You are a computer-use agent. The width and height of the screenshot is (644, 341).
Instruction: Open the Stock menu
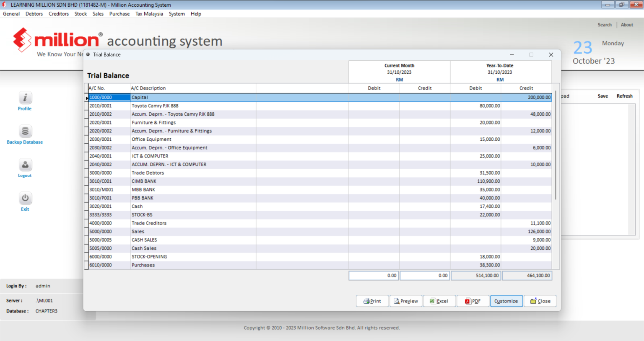(x=80, y=14)
